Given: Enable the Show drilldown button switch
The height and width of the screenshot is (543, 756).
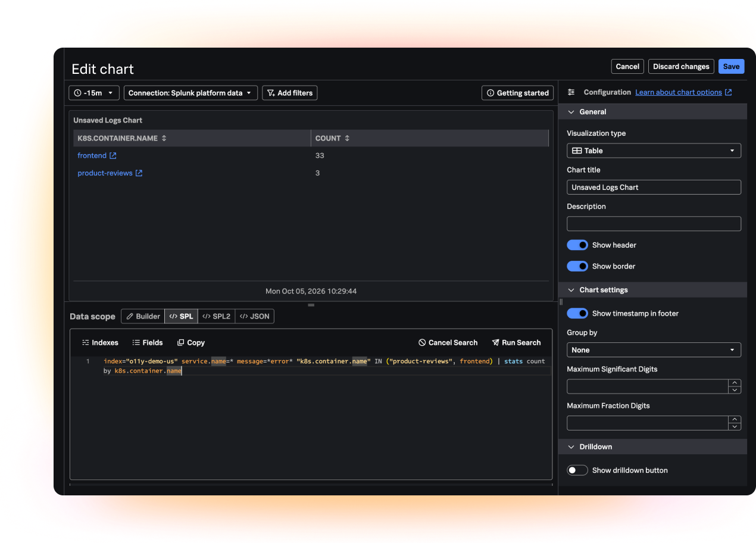Looking at the screenshot, I should (577, 470).
